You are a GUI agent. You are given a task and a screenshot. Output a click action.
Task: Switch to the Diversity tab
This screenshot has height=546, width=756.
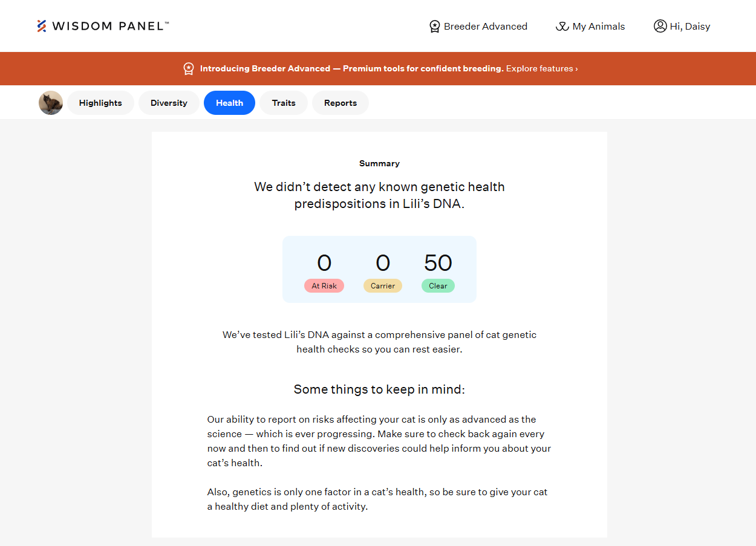click(169, 103)
